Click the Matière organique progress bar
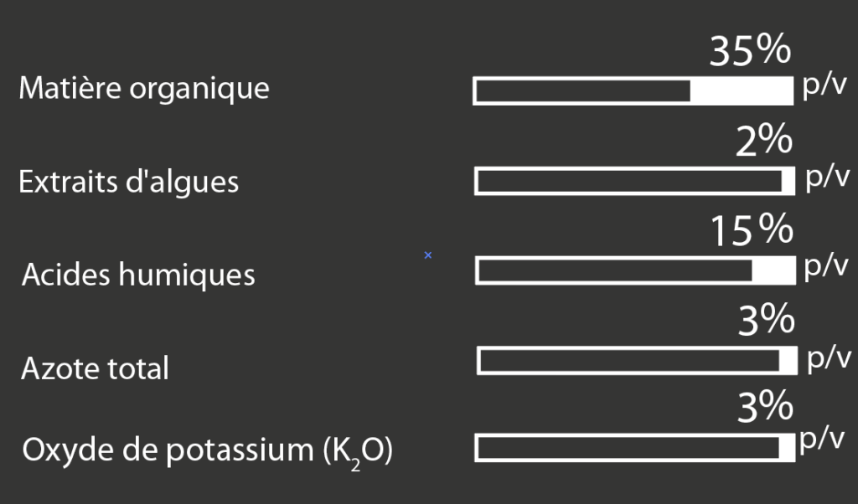This screenshot has height=504, width=858. (633, 90)
